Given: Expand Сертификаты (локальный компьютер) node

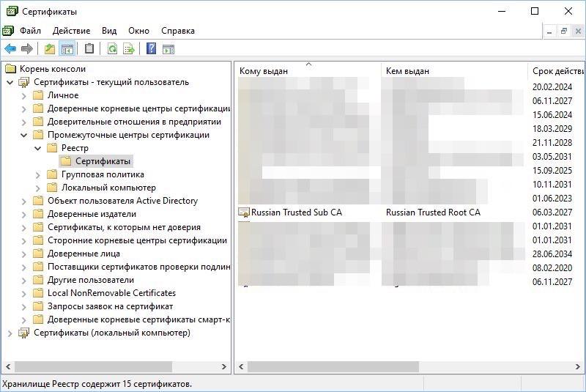Looking at the screenshot, I should pos(10,333).
